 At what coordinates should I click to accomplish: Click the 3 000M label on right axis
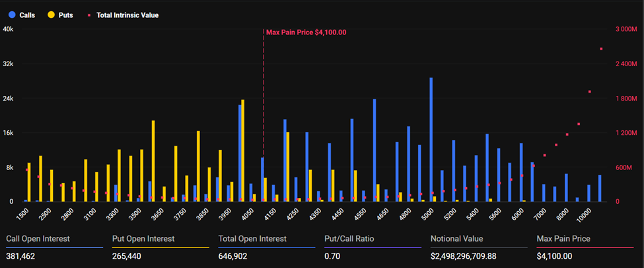click(x=624, y=29)
